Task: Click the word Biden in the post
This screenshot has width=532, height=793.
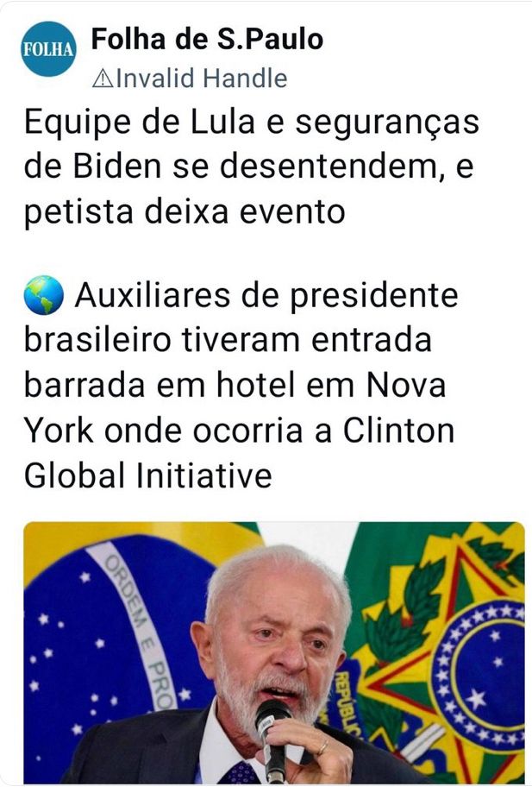Action: (116, 167)
